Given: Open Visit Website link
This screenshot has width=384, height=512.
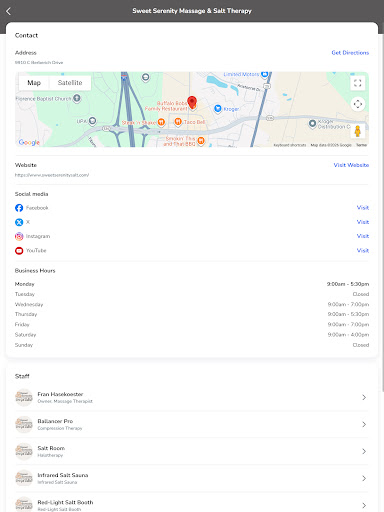Looking at the screenshot, I should (351, 165).
